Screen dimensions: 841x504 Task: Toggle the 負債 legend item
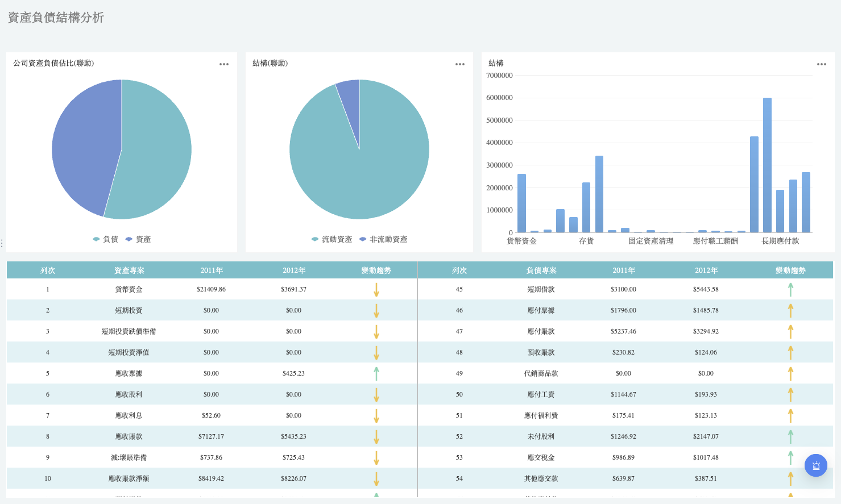pyautogui.click(x=106, y=239)
